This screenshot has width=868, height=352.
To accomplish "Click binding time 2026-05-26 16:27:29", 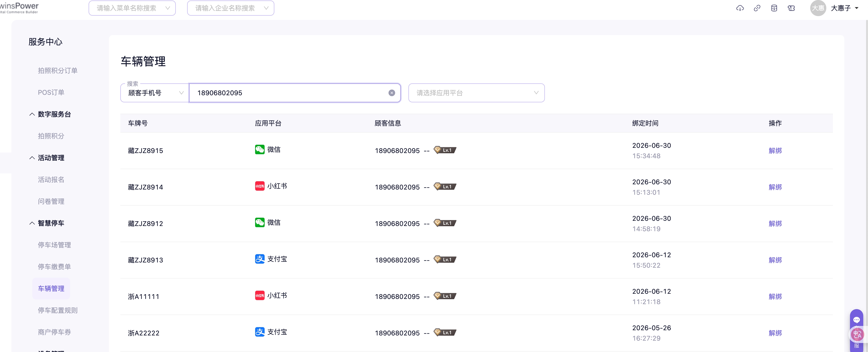I will pos(651,333).
